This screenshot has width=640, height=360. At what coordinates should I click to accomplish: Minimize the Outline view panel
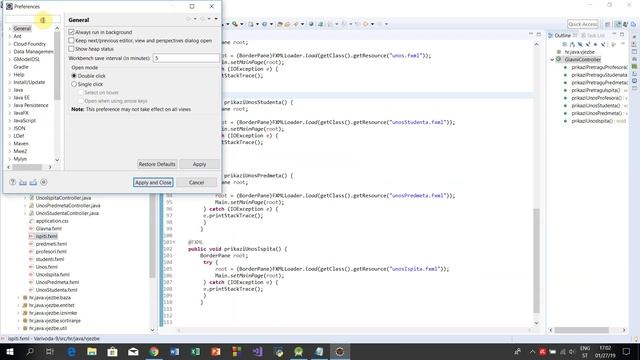(614, 35)
